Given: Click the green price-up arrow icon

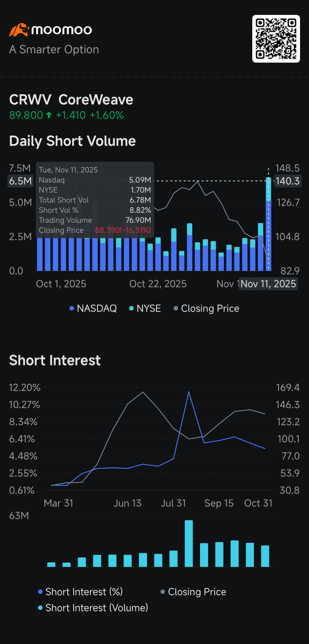Looking at the screenshot, I should [49, 115].
